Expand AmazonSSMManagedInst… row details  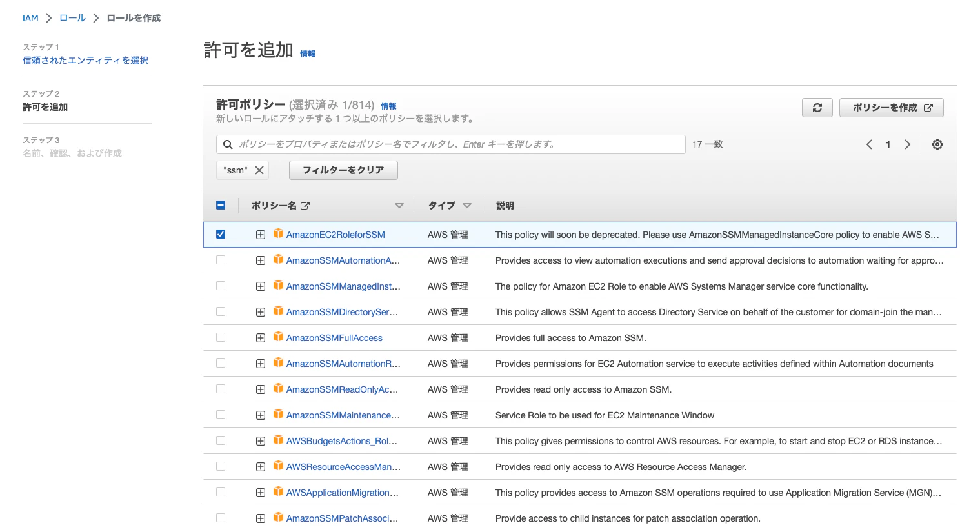[x=261, y=286]
